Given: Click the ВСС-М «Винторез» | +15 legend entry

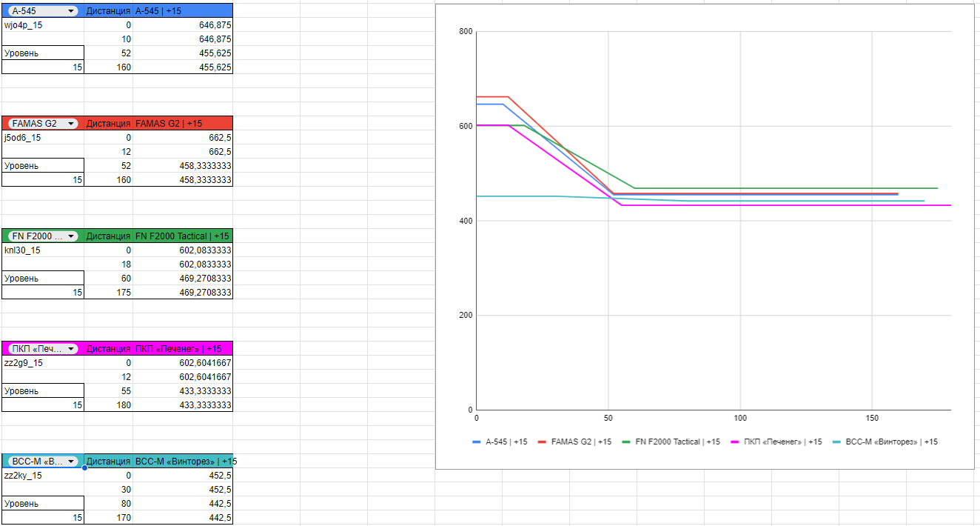Looking at the screenshot, I should (885, 442).
